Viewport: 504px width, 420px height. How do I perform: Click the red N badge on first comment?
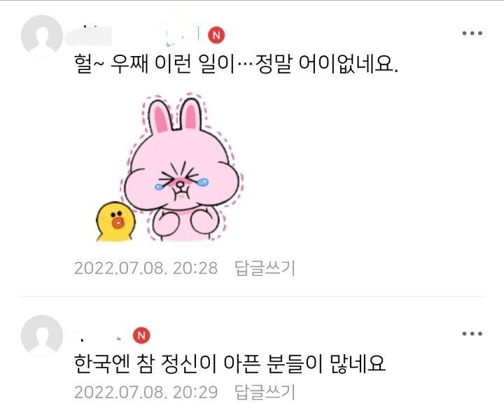click(x=216, y=35)
